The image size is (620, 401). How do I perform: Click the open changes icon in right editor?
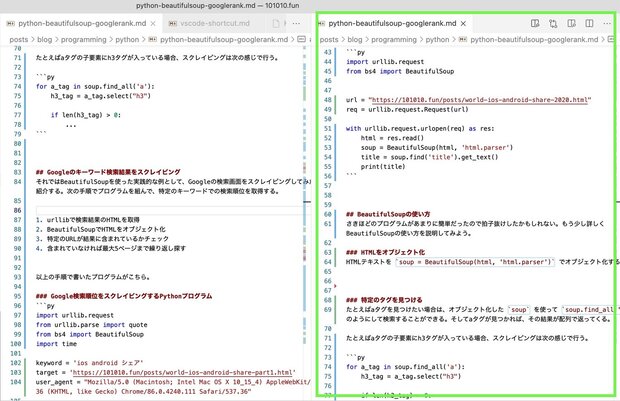tap(553, 23)
